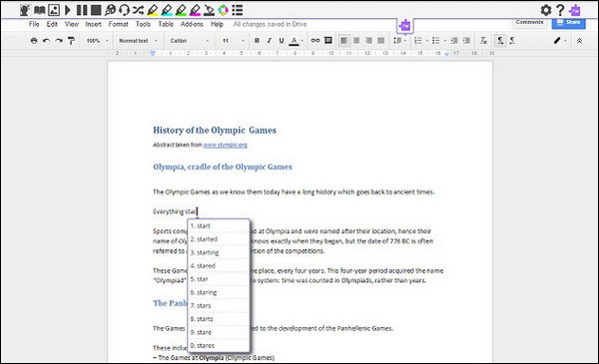
Task: Toggle Read&Write word prediction icon
Action: point(25,10)
